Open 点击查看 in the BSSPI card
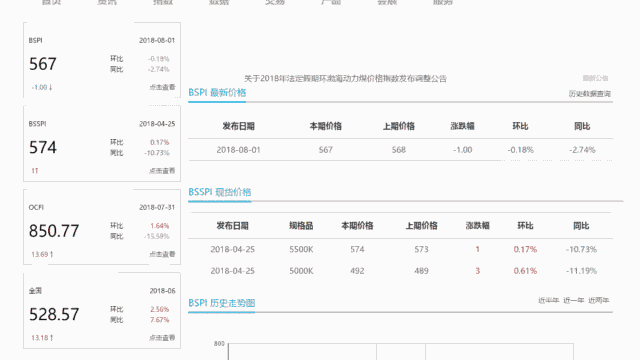640x360 pixels. pyautogui.click(x=162, y=171)
